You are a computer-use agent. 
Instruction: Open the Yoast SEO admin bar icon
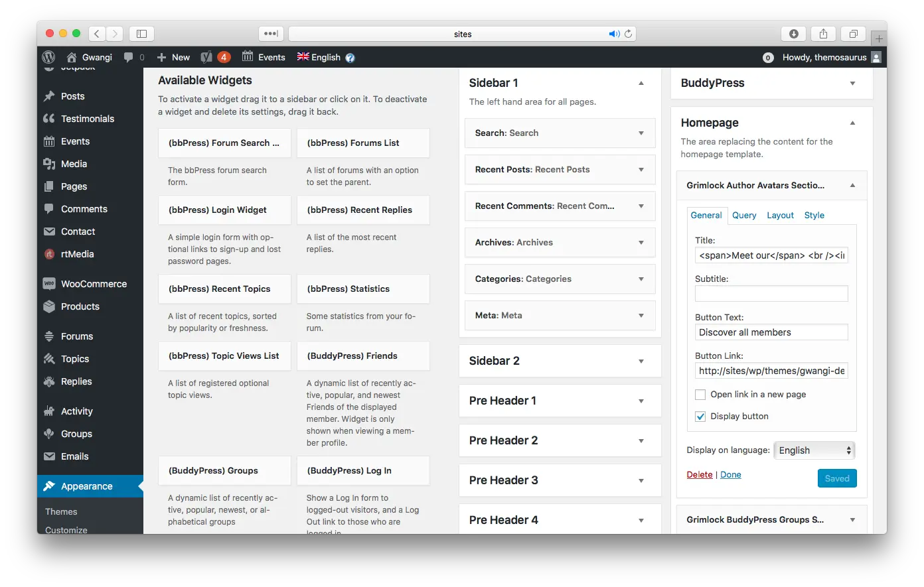coord(206,57)
